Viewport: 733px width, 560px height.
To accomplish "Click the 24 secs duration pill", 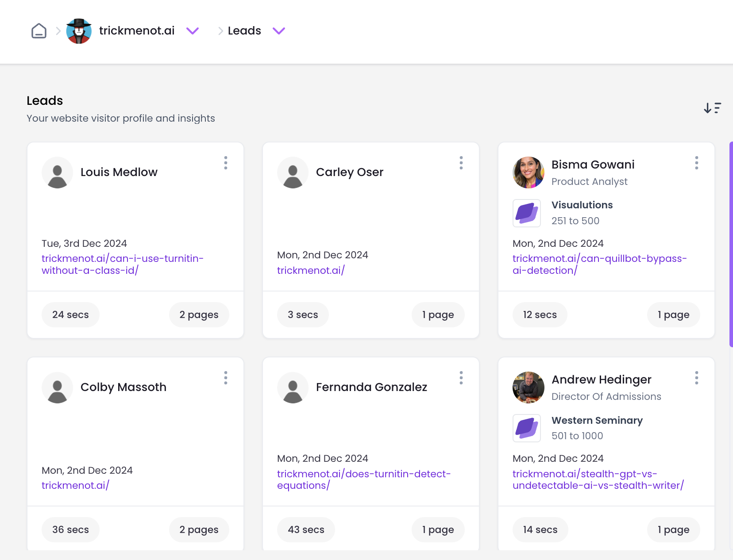I will tap(70, 315).
